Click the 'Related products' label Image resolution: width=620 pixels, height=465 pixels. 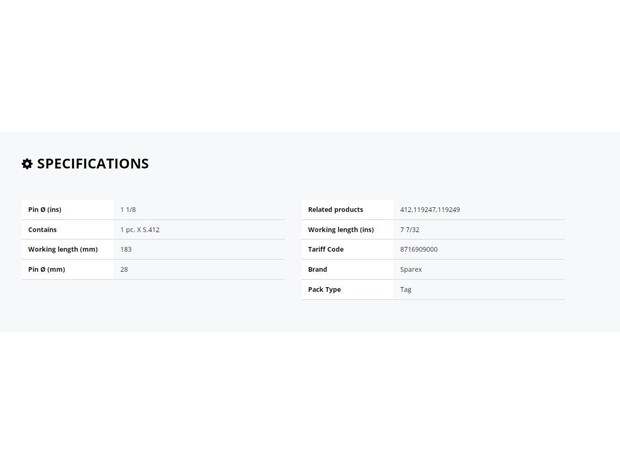pyautogui.click(x=335, y=210)
